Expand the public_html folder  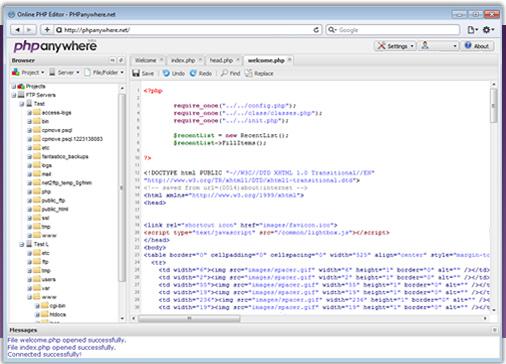pyautogui.click(x=29, y=209)
